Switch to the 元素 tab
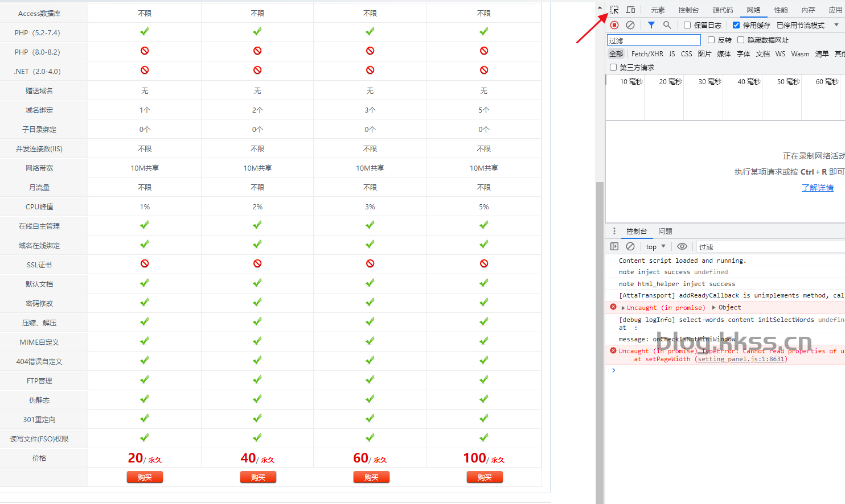The image size is (845, 504). (658, 10)
